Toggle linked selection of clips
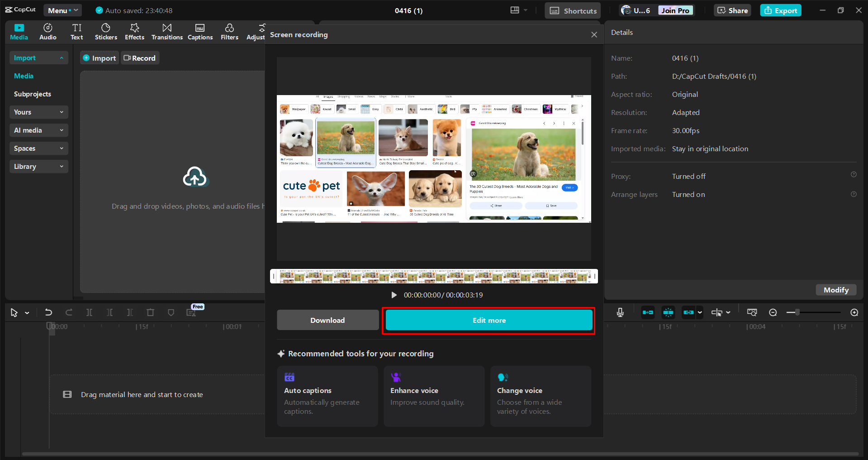Viewport: 868px width, 460px height. click(x=689, y=312)
